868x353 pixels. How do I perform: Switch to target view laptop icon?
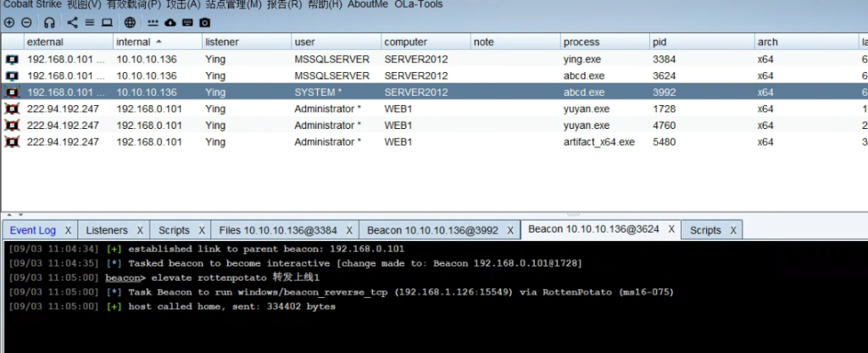[x=107, y=23]
